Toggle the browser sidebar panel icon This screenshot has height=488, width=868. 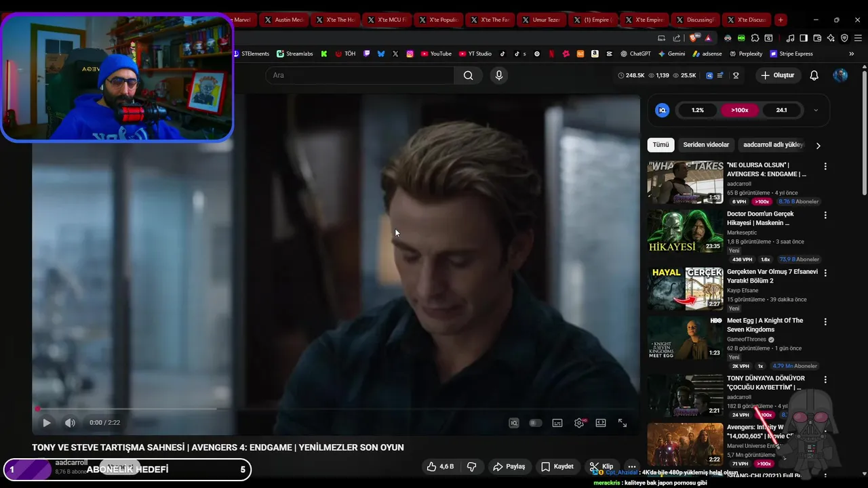(x=804, y=38)
